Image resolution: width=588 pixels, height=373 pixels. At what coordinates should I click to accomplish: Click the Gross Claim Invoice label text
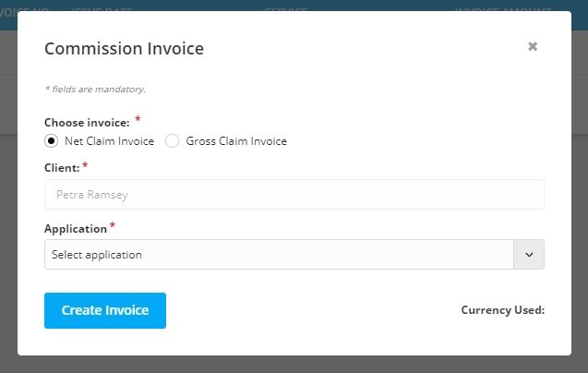[x=236, y=141]
